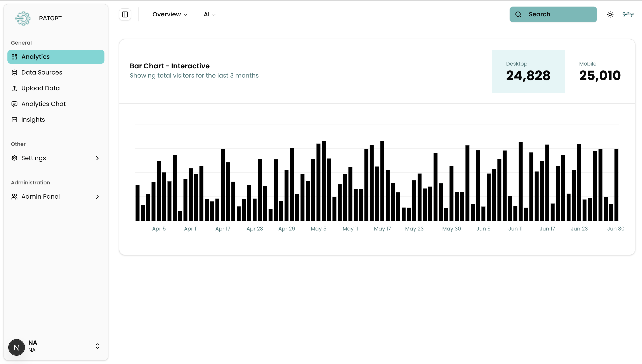This screenshot has width=642, height=364.
Task: Toggle light theme sun icon
Action: 610,14
